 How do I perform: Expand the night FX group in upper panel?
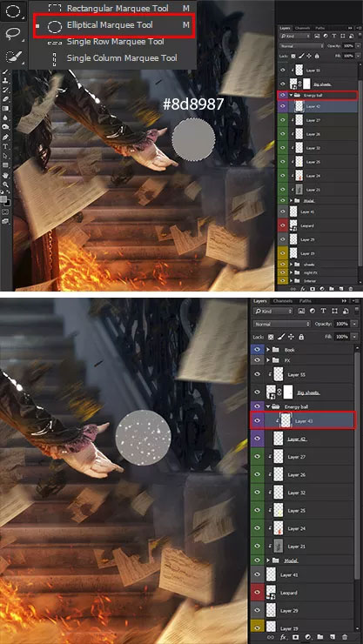(291, 272)
